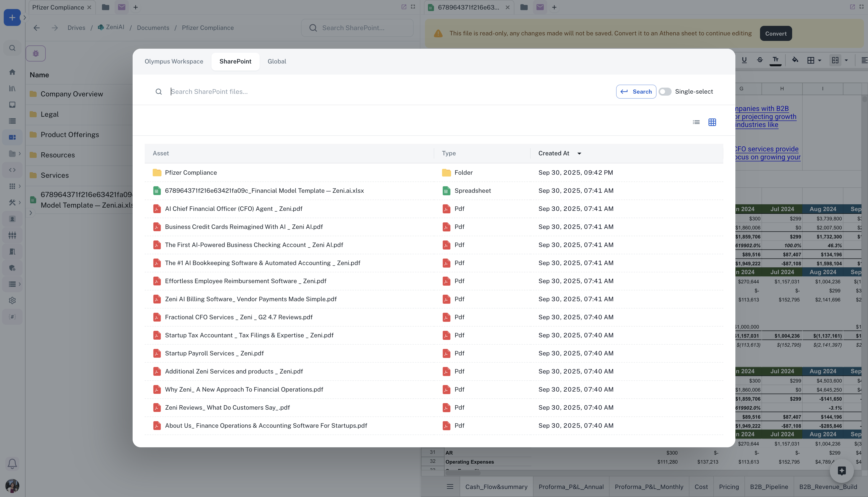The height and width of the screenshot is (497, 868).
Task: Open the Pfizer Compliance folder row
Action: pyautogui.click(x=191, y=173)
